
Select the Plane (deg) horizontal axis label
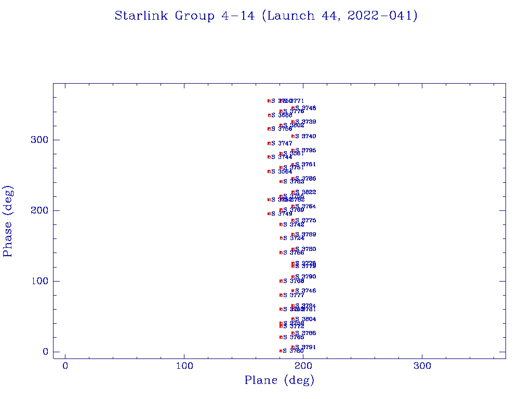pyautogui.click(x=280, y=380)
